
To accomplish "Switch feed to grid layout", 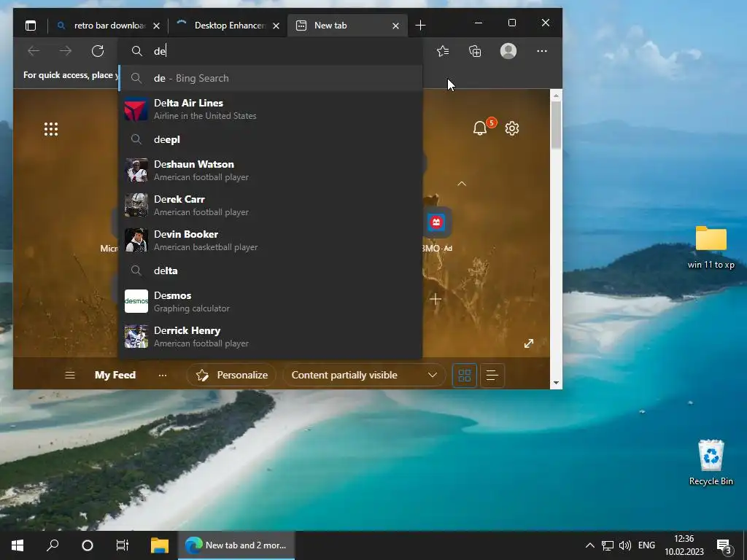I will pos(465,376).
